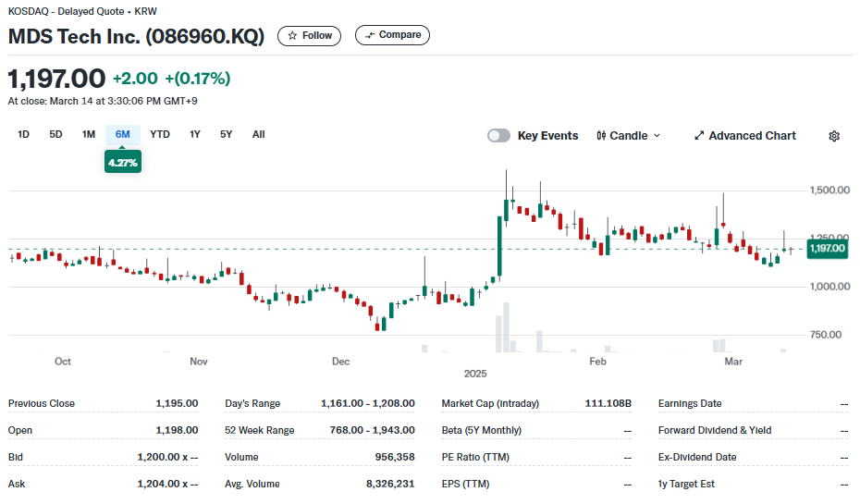860x504 pixels.
Task: Click the 4.27% performance badge
Action: click(x=123, y=163)
